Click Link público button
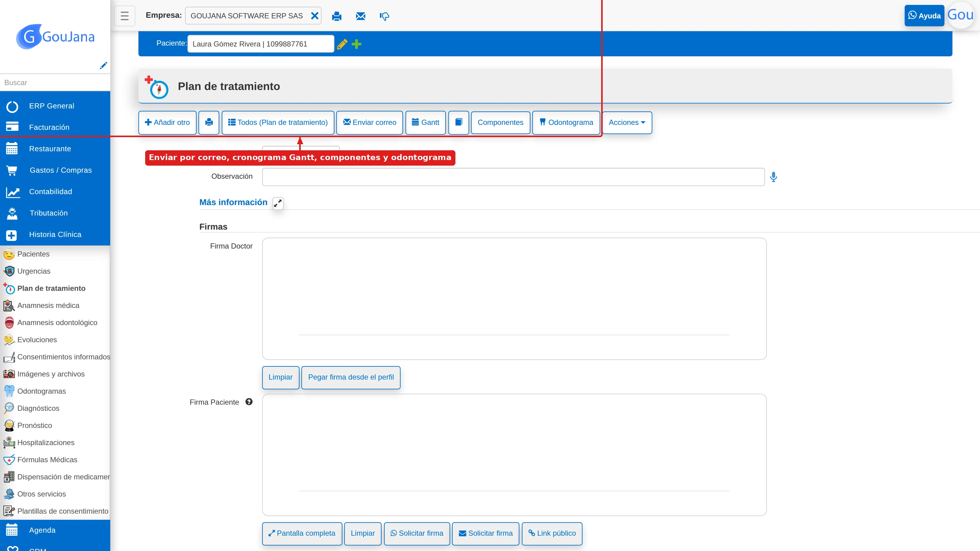Screen dimensions: 980x551 coord(552,534)
